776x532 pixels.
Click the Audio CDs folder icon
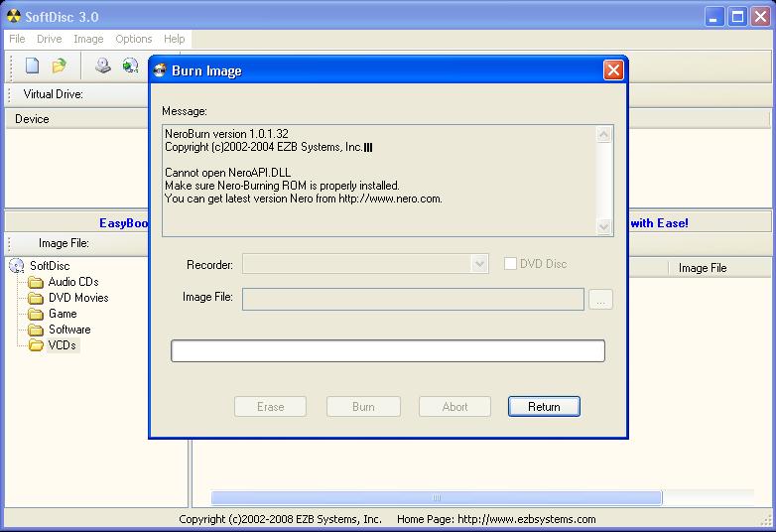tap(36, 282)
